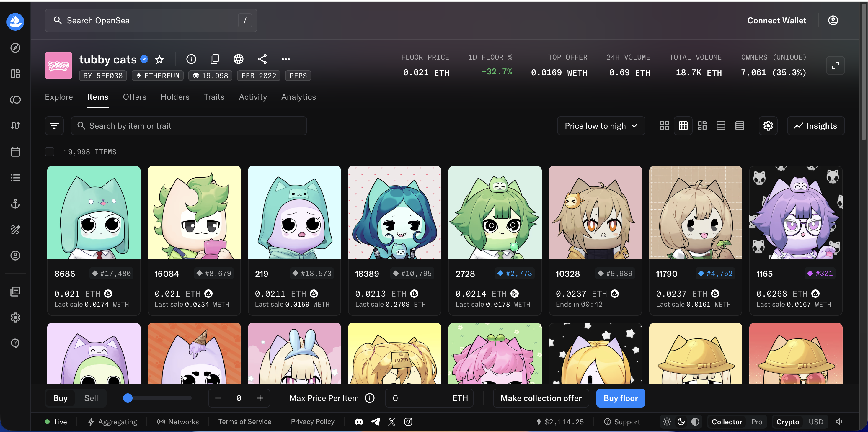The width and height of the screenshot is (868, 432).
Task: Open the Telegram link icon
Action: coord(375,422)
